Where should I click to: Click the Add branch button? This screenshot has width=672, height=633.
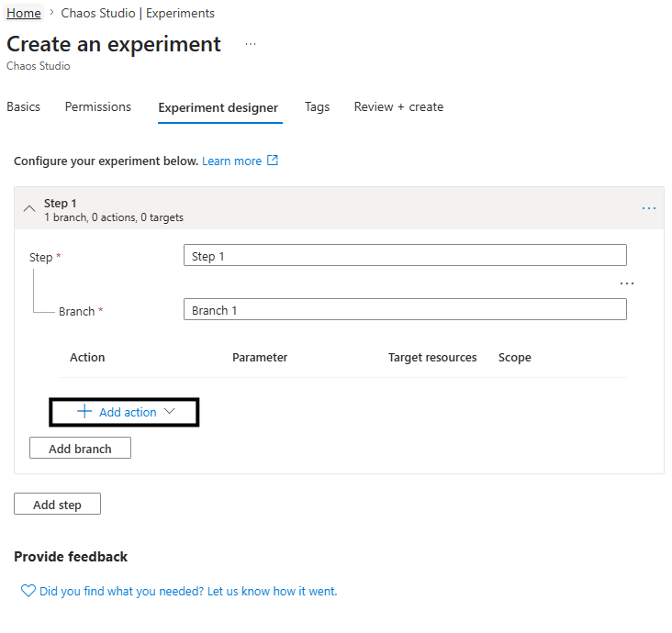80,449
